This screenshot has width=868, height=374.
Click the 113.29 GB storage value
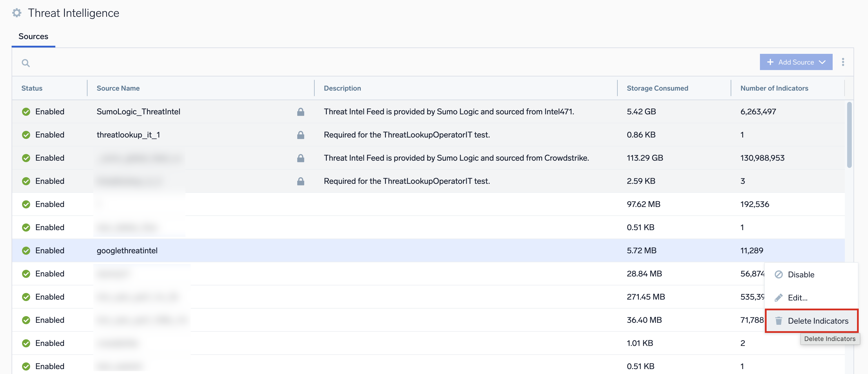tap(645, 158)
